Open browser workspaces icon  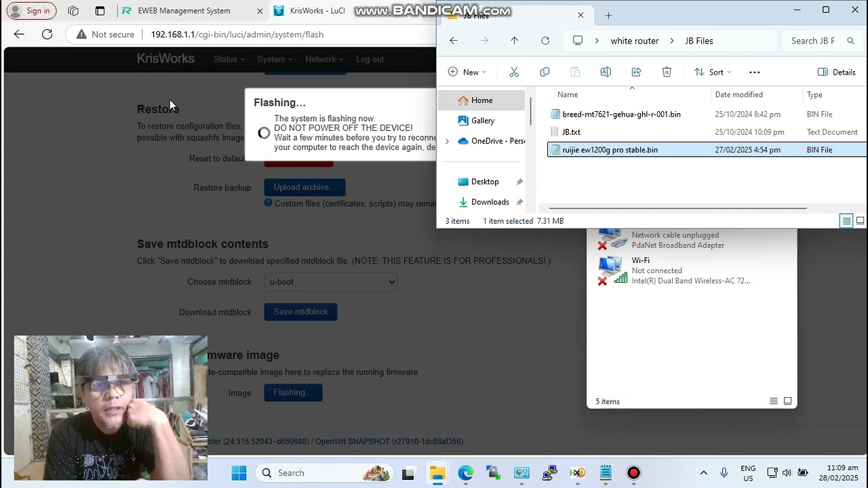click(x=73, y=11)
